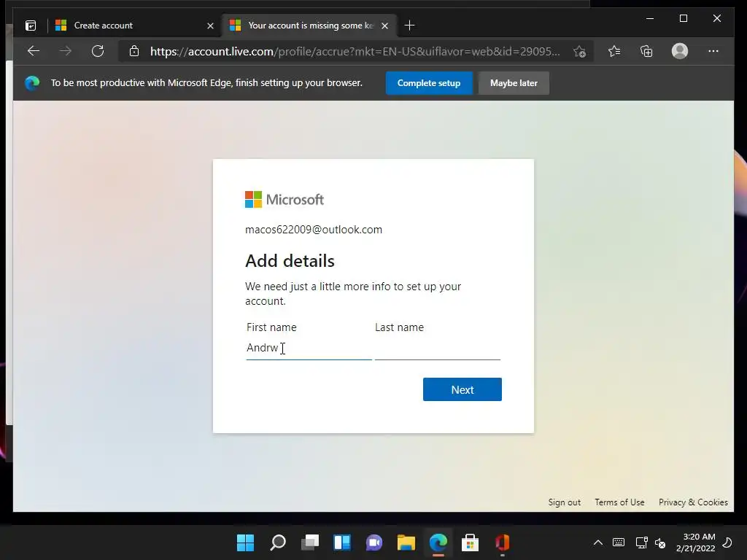Close the 'Your account is missing' tab
The width and height of the screenshot is (747, 560).
coord(385,26)
